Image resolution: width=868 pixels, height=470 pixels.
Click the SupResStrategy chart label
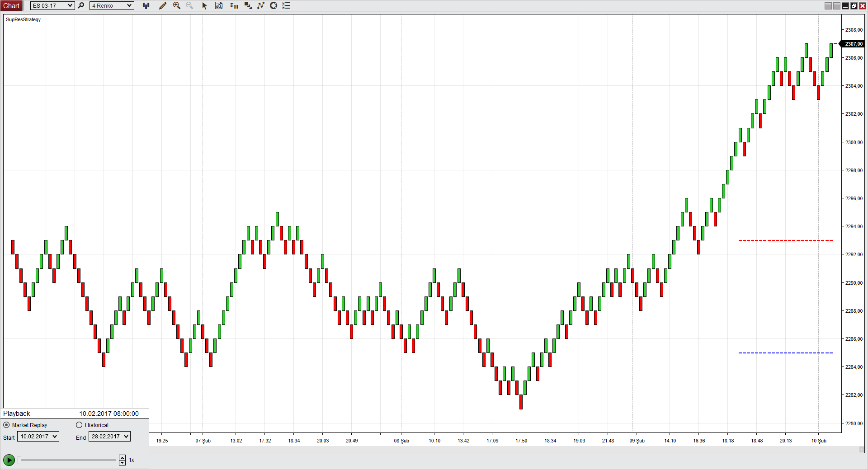pyautogui.click(x=24, y=19)
